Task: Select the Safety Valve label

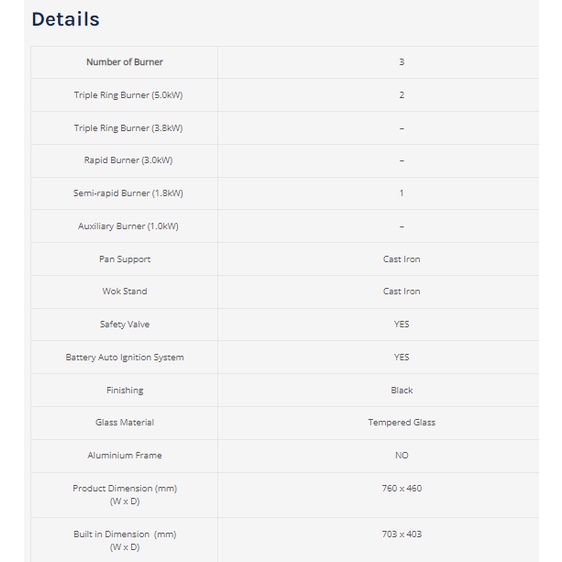Action: [x=125, y=324]
